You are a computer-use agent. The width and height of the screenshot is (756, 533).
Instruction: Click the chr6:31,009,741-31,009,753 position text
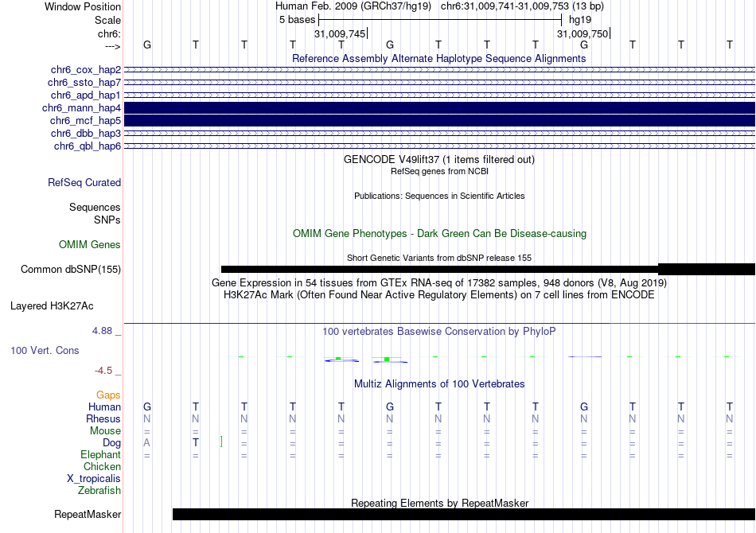(505, 6)
